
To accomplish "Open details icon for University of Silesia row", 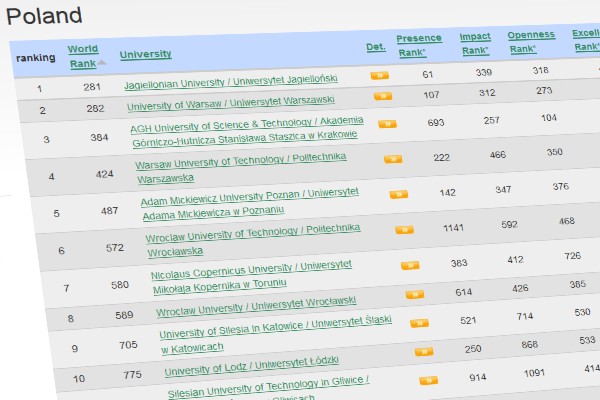I will pos(419,323).
